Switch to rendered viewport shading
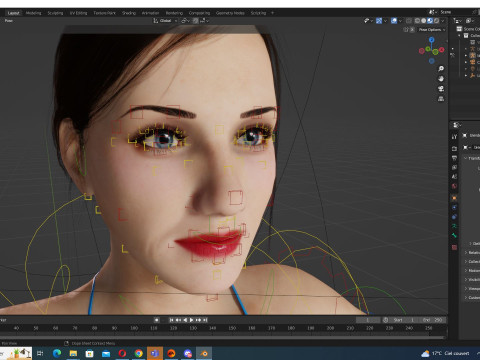The height and width of the screenshot is (360, 480). point(436,21)
